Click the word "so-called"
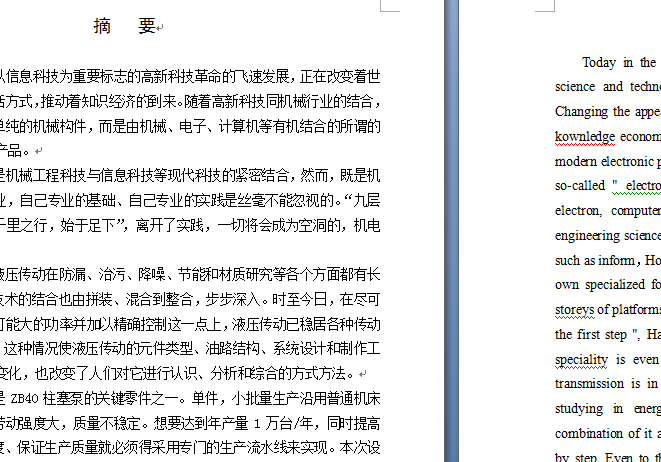Viewport: 661px width, 462px height. [580, 186]
